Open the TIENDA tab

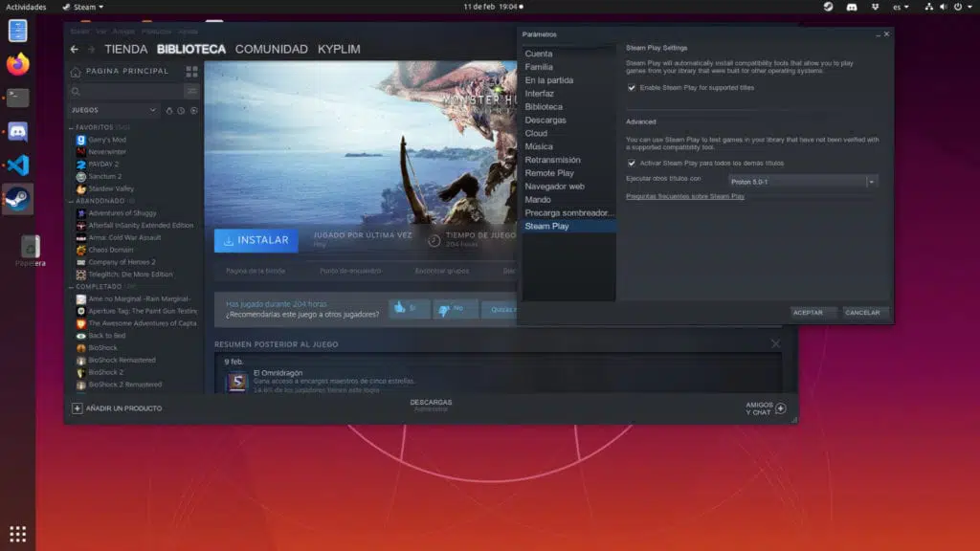click(x=125, y=49)
